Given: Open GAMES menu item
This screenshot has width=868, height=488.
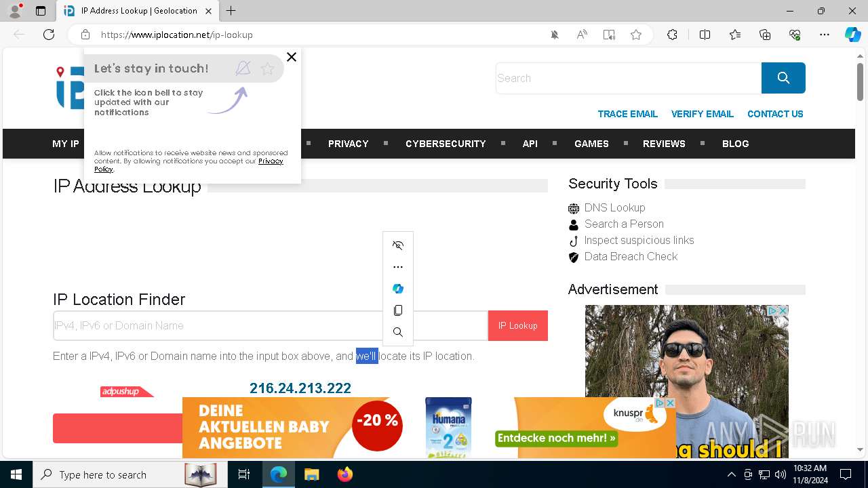Looking at the screenshot, I should [x=591, y=144].
